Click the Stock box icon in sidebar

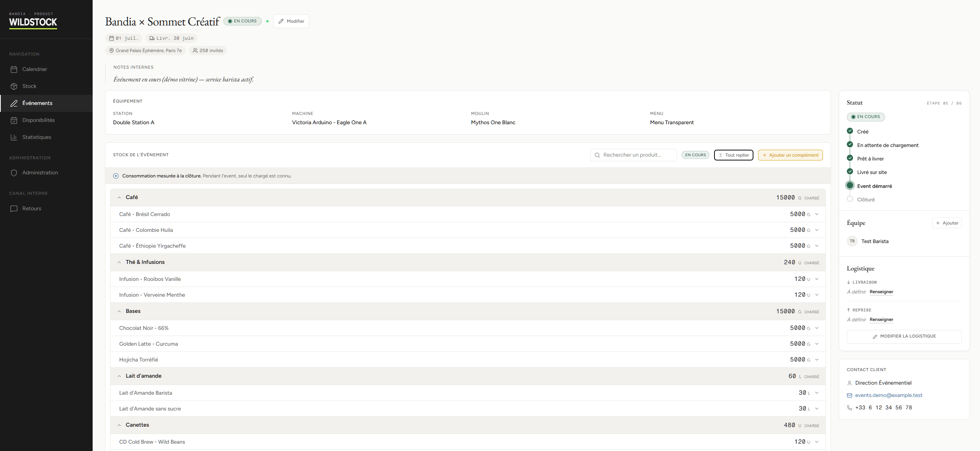tap(14, 86)
